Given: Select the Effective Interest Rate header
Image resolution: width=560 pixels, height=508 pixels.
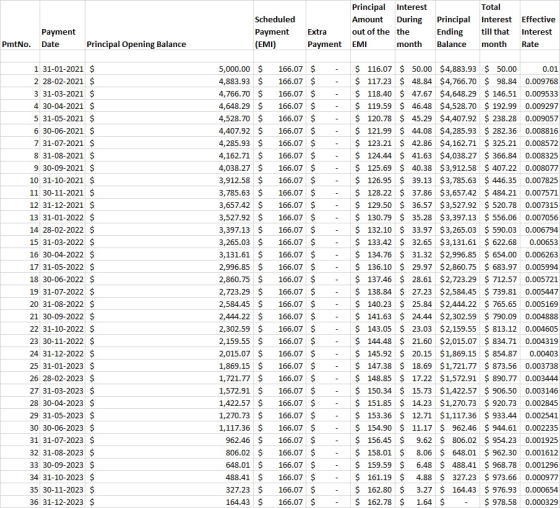Looking at the screenshot, I should (x=540, y=25).
